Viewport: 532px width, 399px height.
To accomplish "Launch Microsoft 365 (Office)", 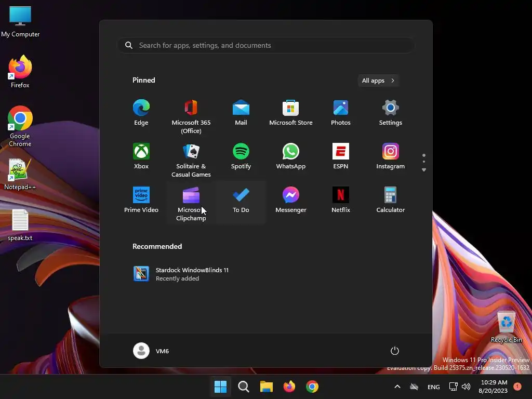I will click(x=191, y=117).
